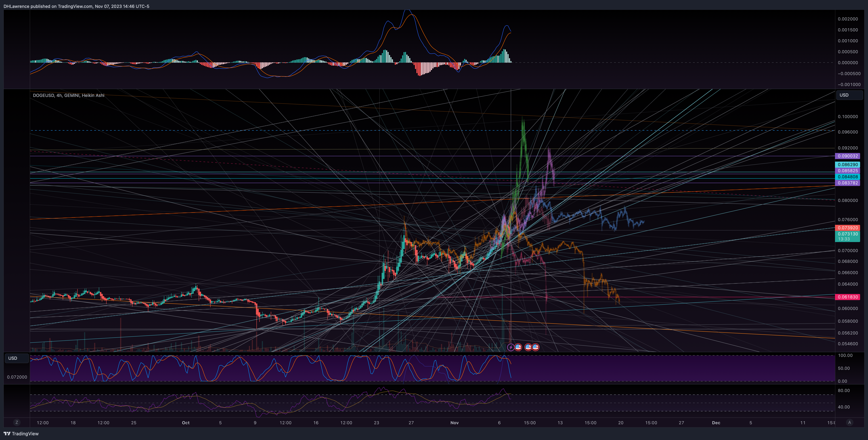The width and height of the screenshot is (868, 440).
Task: Toggle the A auto-scale button
Action: 850,422
